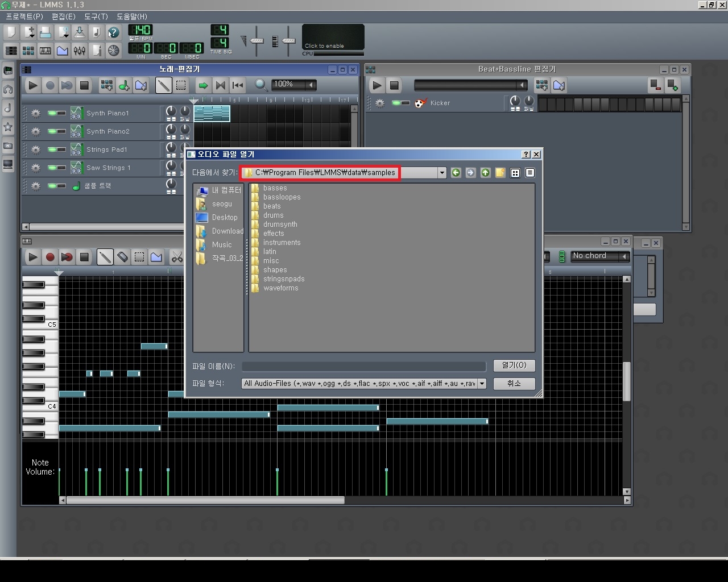
Task: Select draw mode pencil in Song Editor
Action: (163, 85)
